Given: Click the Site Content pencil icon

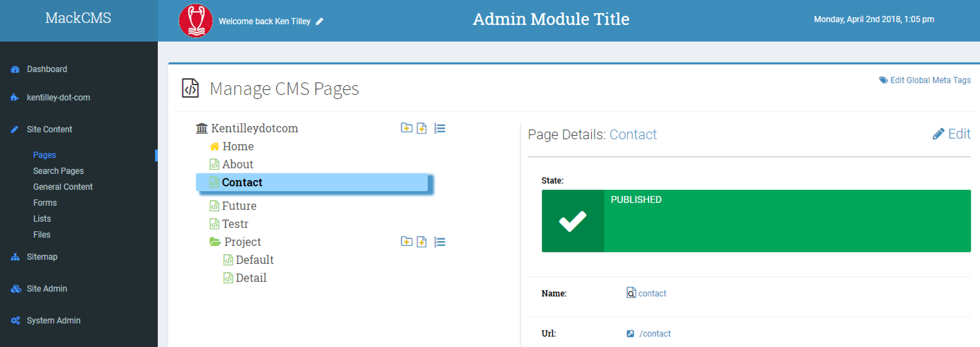Looking at the screenshot, I should [x=15, y=130].
